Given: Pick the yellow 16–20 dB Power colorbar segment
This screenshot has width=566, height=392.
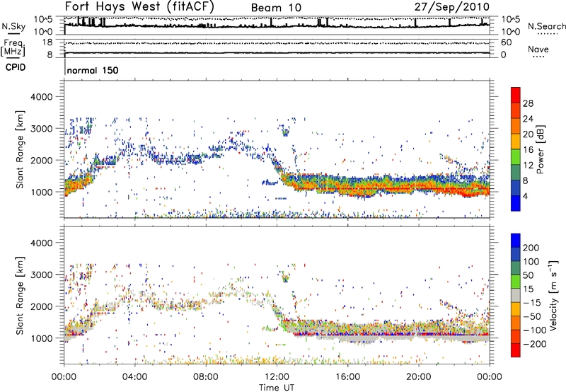Looking at the screenshot, I should [516, 141].
